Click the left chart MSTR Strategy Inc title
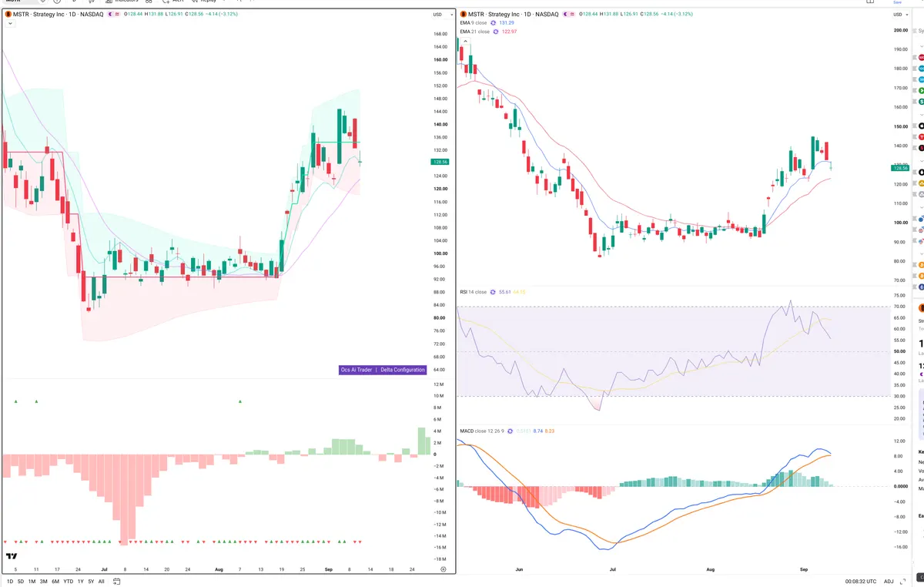The image size is (924, 587). click(x=58, y=15)
